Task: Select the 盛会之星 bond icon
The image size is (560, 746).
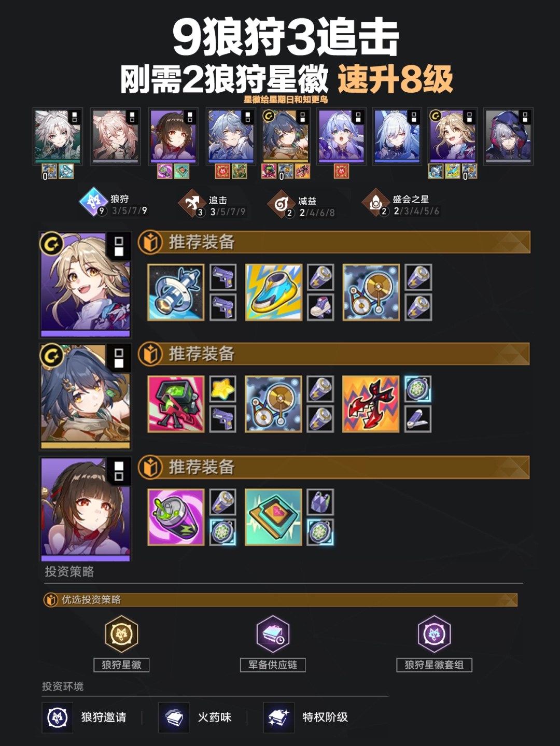Action: click(375, 202)
